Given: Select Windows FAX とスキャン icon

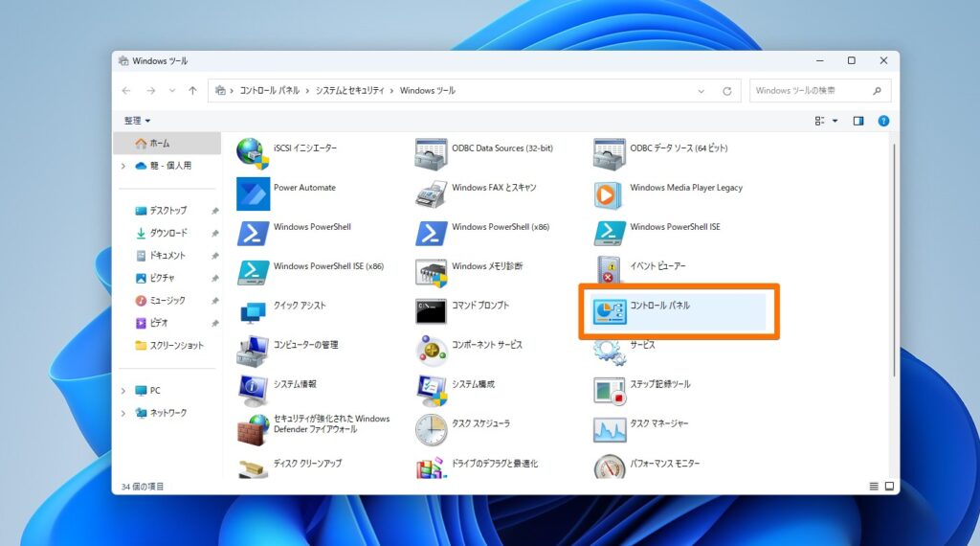Looking at the screenshot, I should click(432, 193).
